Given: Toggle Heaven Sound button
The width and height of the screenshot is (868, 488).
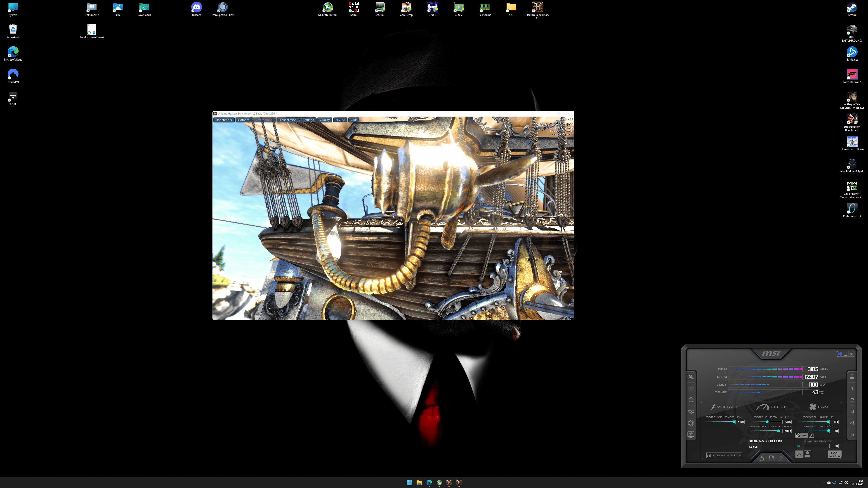Looking at the screenshot, I should 340,120.
